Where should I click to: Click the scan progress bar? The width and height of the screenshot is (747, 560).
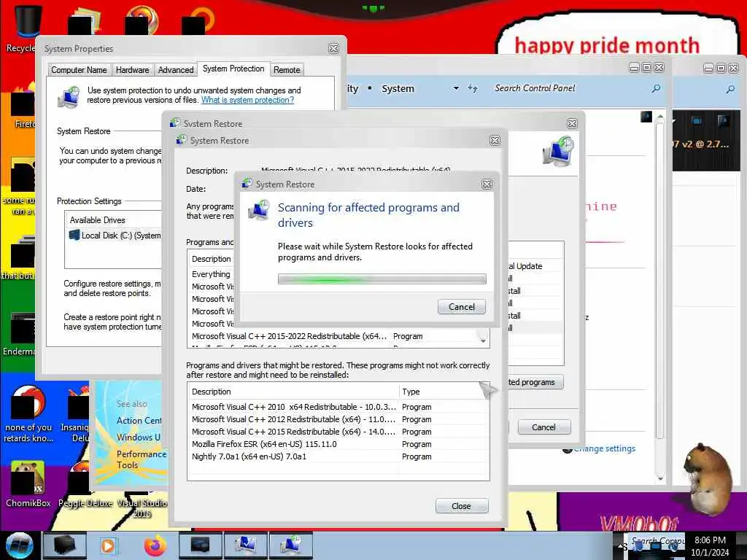(x=382, y=279)
